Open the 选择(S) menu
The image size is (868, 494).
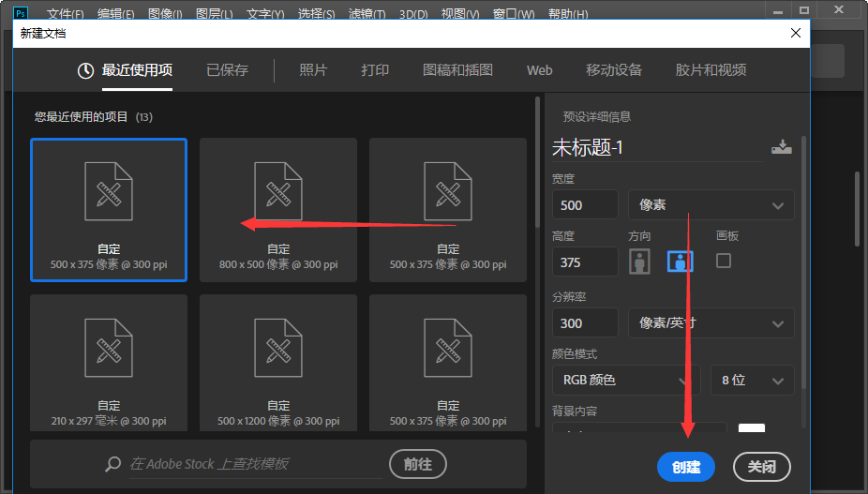(x=316, y=14)
